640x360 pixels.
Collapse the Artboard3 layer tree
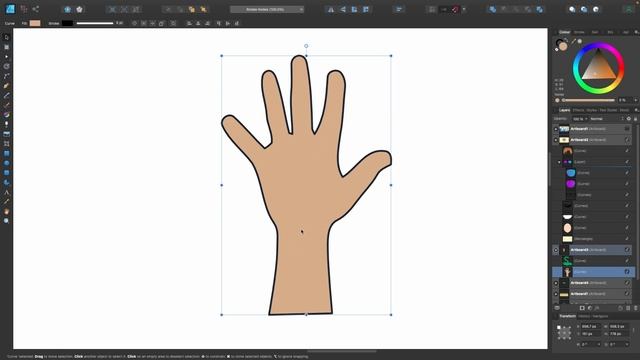coord(556,250)
